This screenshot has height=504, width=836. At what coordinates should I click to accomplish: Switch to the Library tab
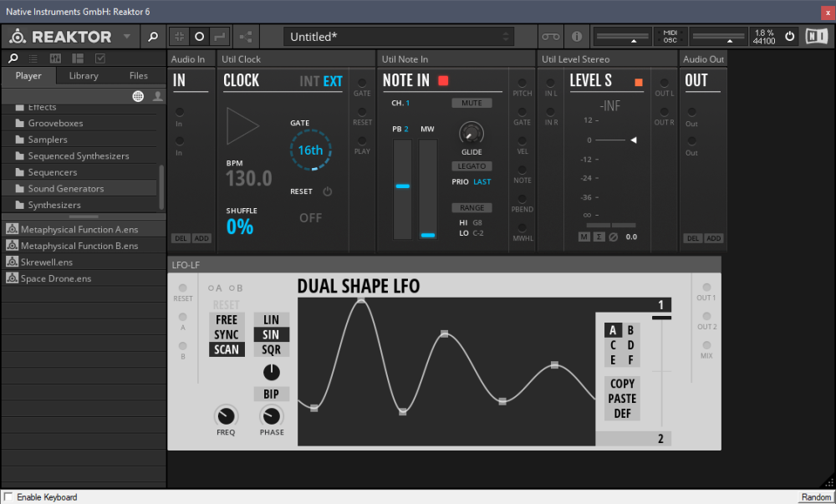[84, 76]
